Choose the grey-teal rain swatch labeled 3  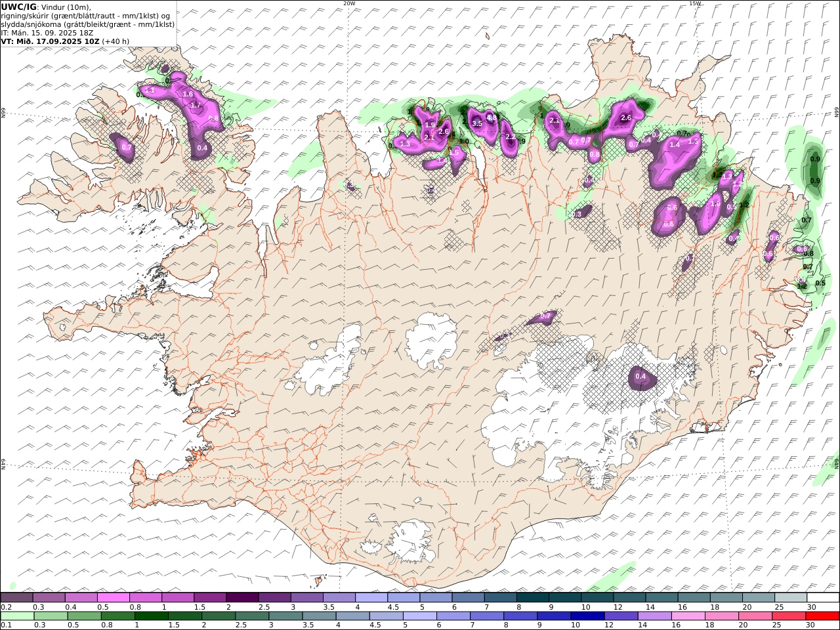(285, 616)
